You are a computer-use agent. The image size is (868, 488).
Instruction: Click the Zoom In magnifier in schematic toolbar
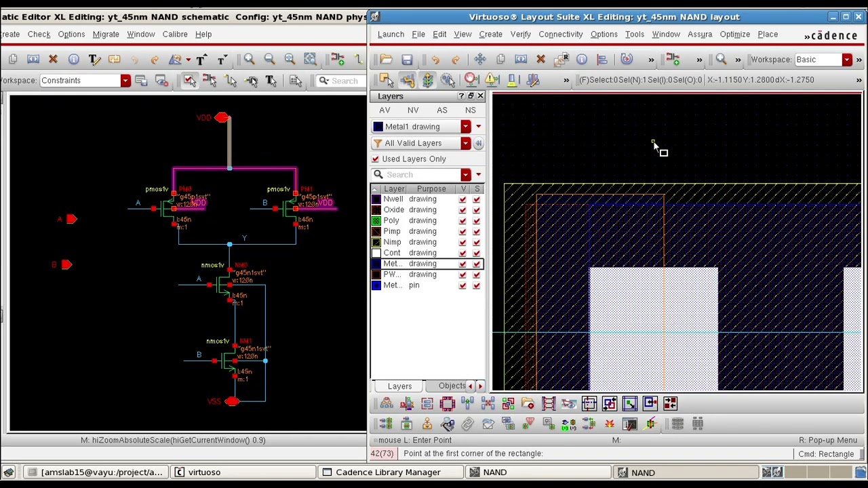point(249,60)
